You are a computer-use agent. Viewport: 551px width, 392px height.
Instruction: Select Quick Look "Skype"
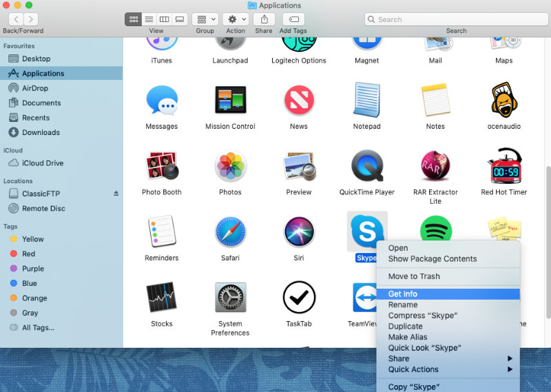pos(448,348)
